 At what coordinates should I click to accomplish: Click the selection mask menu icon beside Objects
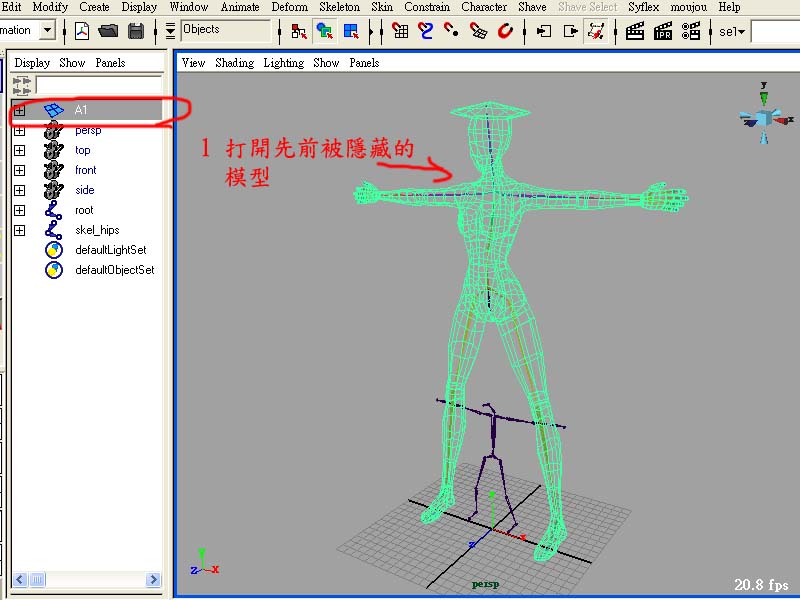click(x=170, y=31)
